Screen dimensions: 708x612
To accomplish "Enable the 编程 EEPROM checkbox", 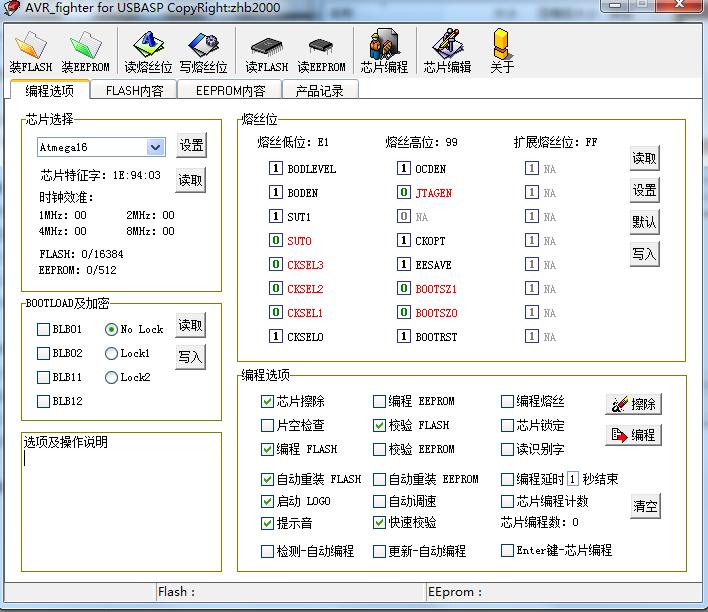I will (379, 401).
